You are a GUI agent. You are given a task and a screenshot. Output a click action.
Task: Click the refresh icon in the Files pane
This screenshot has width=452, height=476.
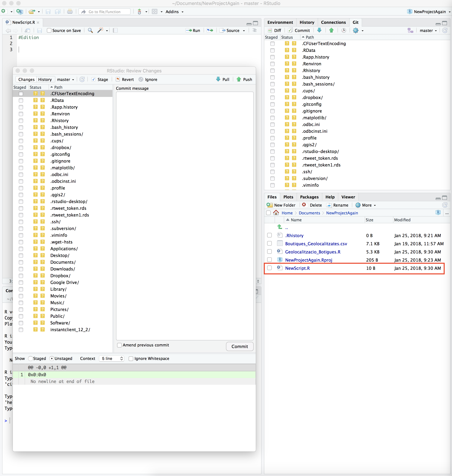tap(445, 205)
